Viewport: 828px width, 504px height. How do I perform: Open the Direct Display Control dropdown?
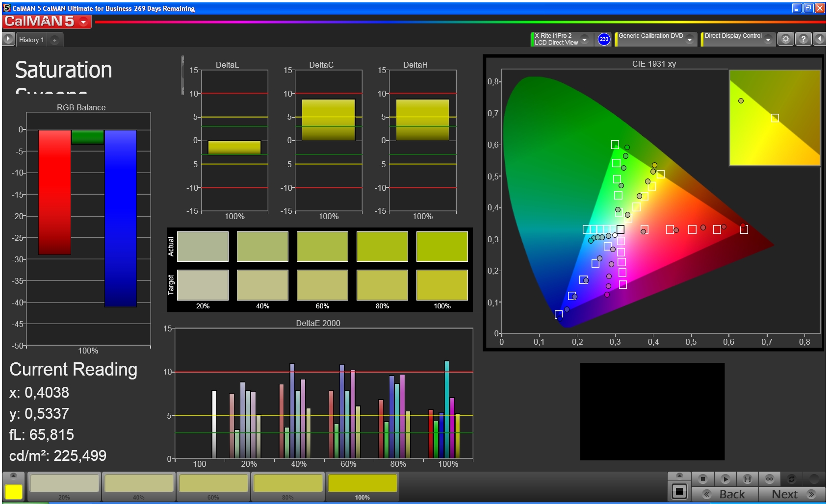click(768, 39)
